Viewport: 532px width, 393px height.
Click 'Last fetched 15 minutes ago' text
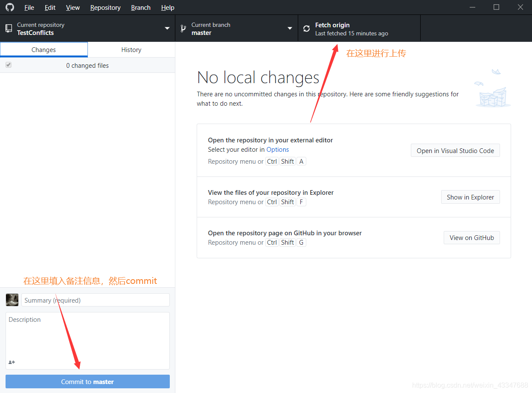pyautogui.click(x=352, y=33)
